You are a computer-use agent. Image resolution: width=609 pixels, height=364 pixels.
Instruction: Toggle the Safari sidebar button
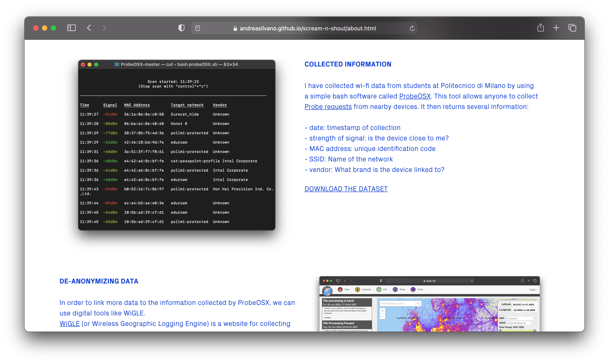pos(71,28)
